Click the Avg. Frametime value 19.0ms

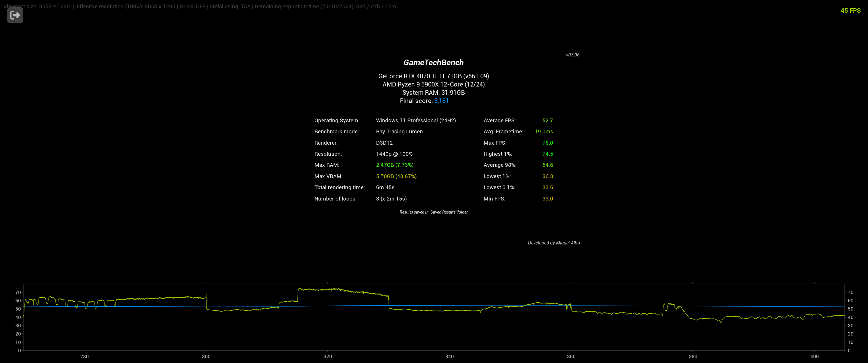(544, 132)
